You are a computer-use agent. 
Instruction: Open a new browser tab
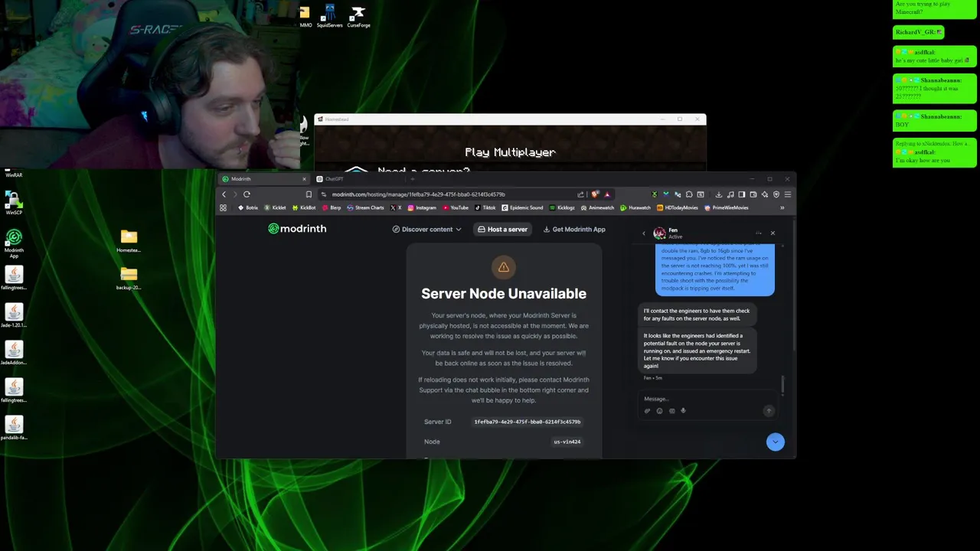tap(413, 179)
